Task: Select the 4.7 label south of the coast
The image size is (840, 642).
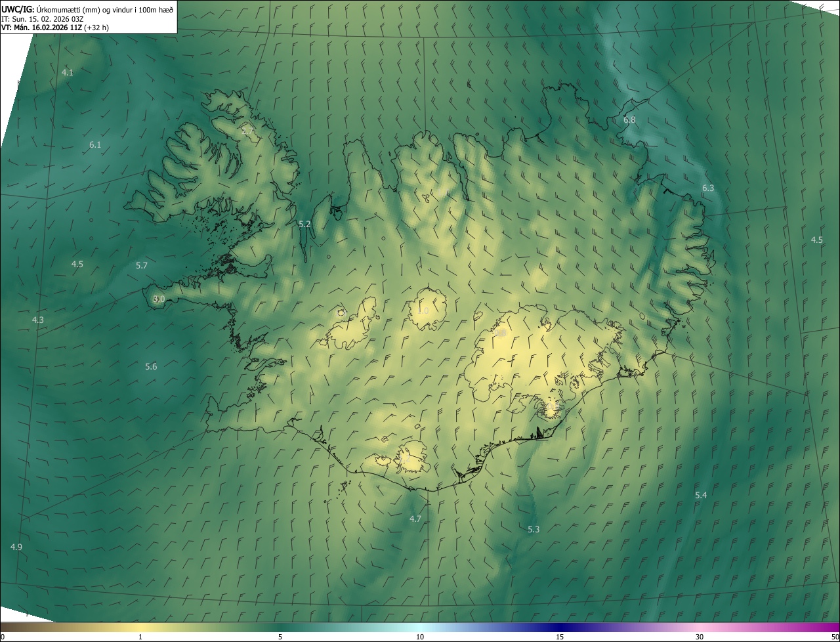Action: (x=415, y=519)
